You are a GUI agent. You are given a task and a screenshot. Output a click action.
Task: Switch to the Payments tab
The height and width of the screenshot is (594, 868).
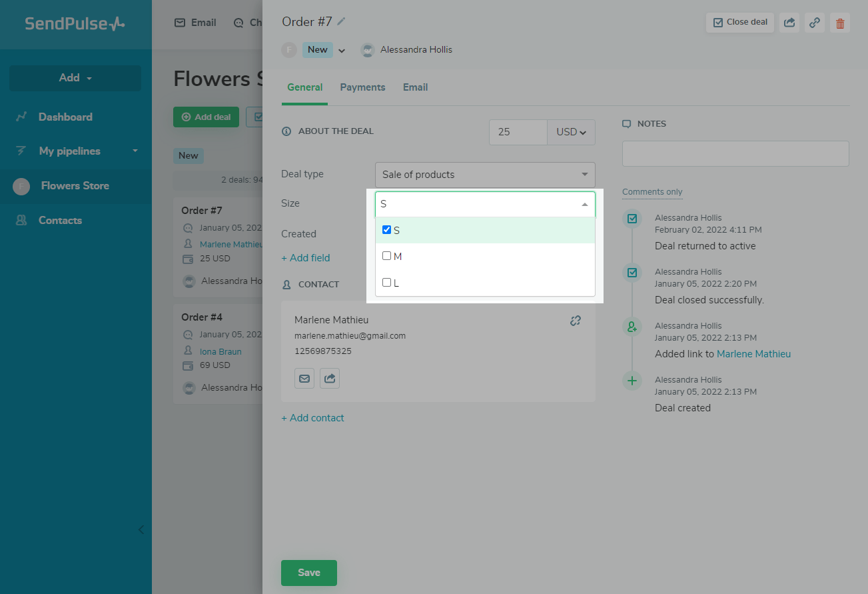[362, 87]
